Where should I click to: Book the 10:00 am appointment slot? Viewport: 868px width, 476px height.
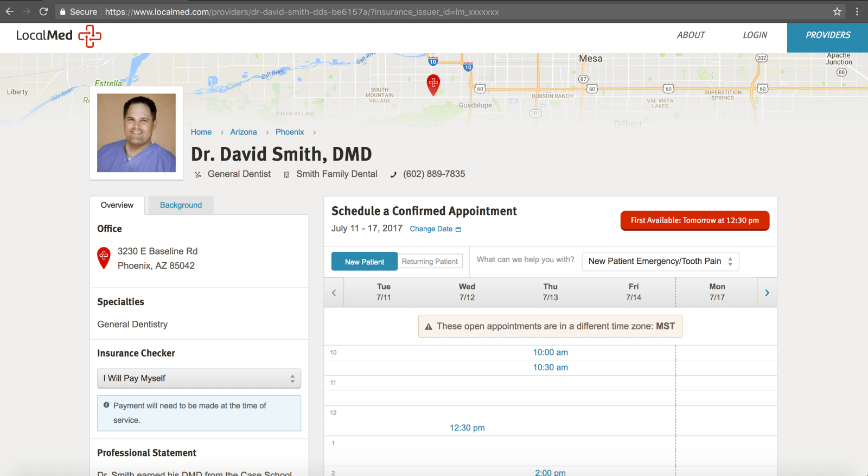[550, 352]
